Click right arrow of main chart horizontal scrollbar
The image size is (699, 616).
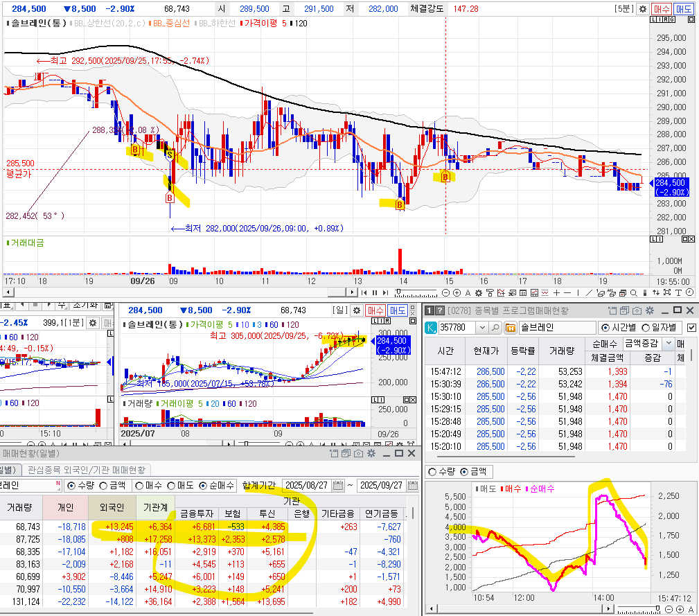pyautogui.click(x=352, y=292)
